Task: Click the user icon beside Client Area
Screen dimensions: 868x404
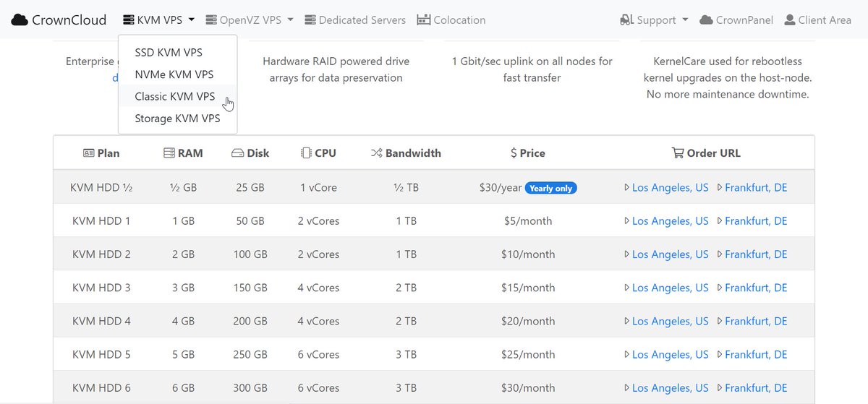Action: click(790, 20)
